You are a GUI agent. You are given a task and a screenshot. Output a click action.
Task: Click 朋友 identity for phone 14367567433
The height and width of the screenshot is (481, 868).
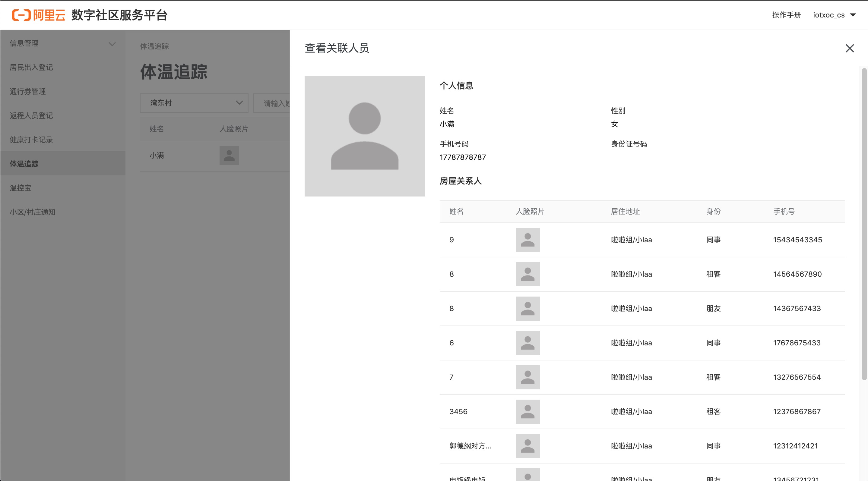tap(713, 309)
